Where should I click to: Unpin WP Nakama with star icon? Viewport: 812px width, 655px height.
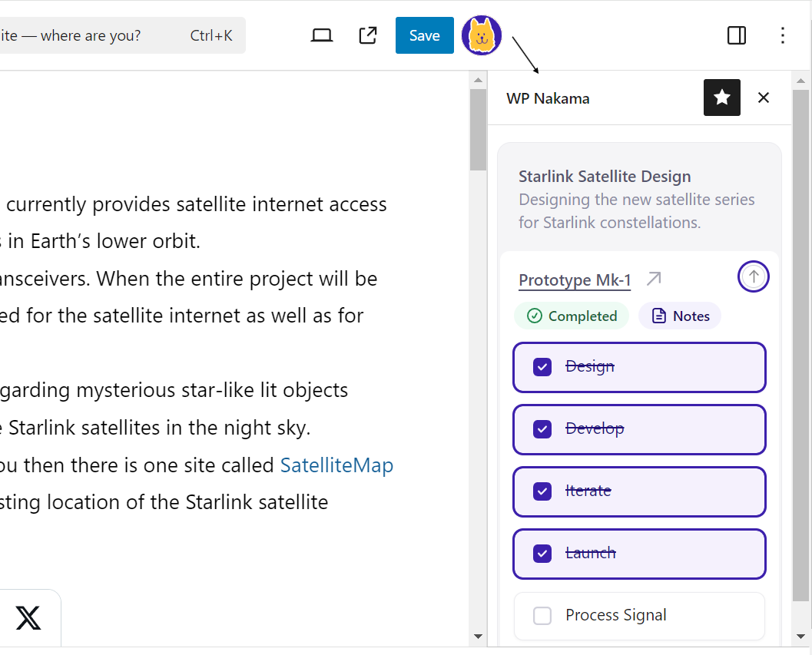click(x=722, y=98)
